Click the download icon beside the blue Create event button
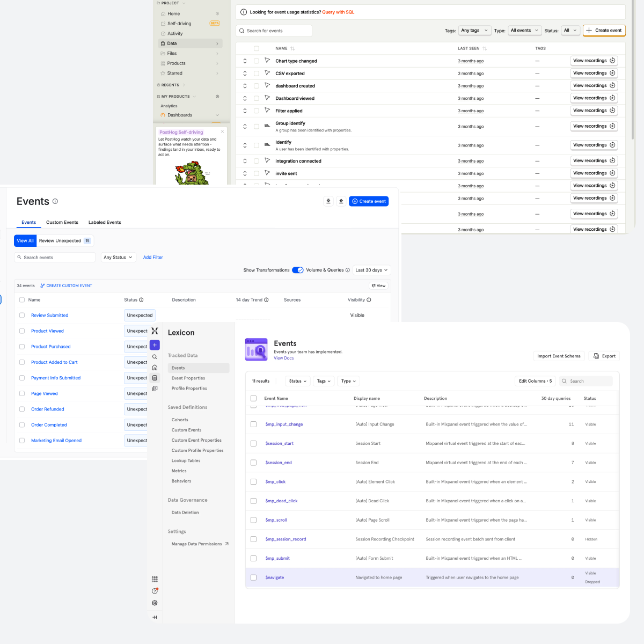Screen dimensions: 644x644 [x=328, y=201]
